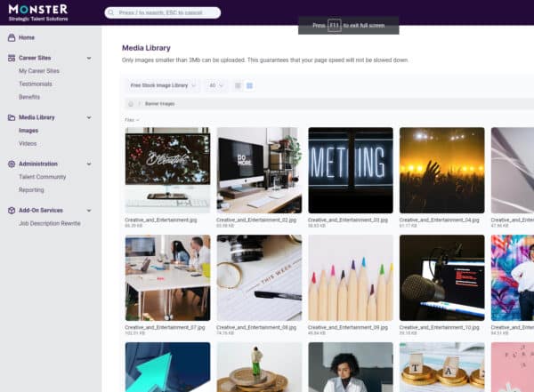Click the Creative_and_Entertainment_04.jpg filename

[x=440, y=220]
